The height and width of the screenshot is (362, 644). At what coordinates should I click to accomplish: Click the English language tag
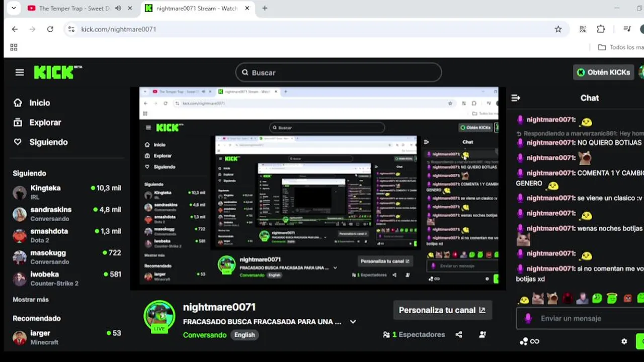click(x=245, y=335)
